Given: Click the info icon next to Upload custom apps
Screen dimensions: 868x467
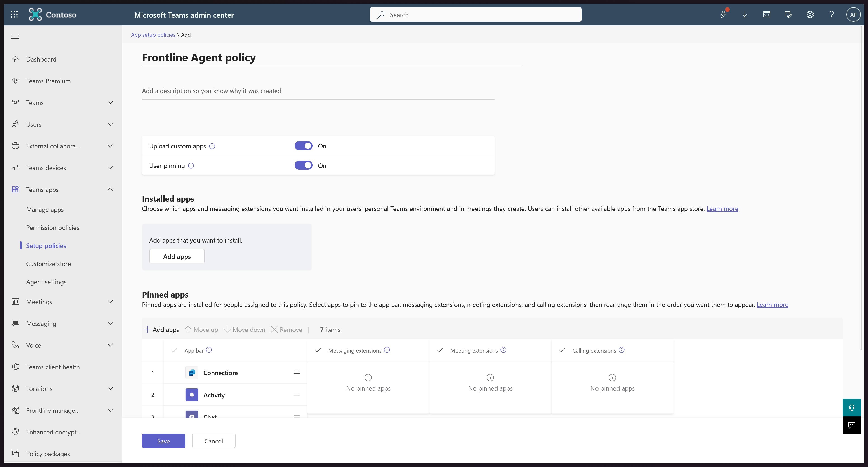Looking at the screenshot, I should coord(212,146).
